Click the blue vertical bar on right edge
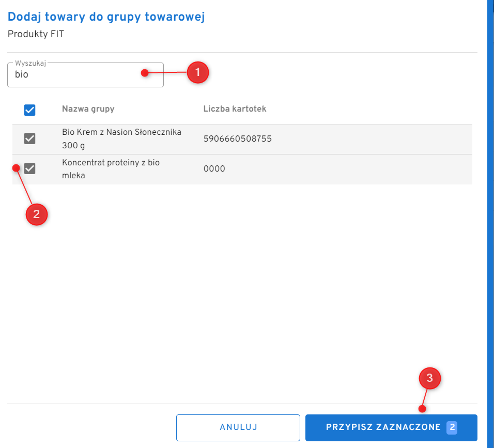494x448 pixels. [490, 224]
